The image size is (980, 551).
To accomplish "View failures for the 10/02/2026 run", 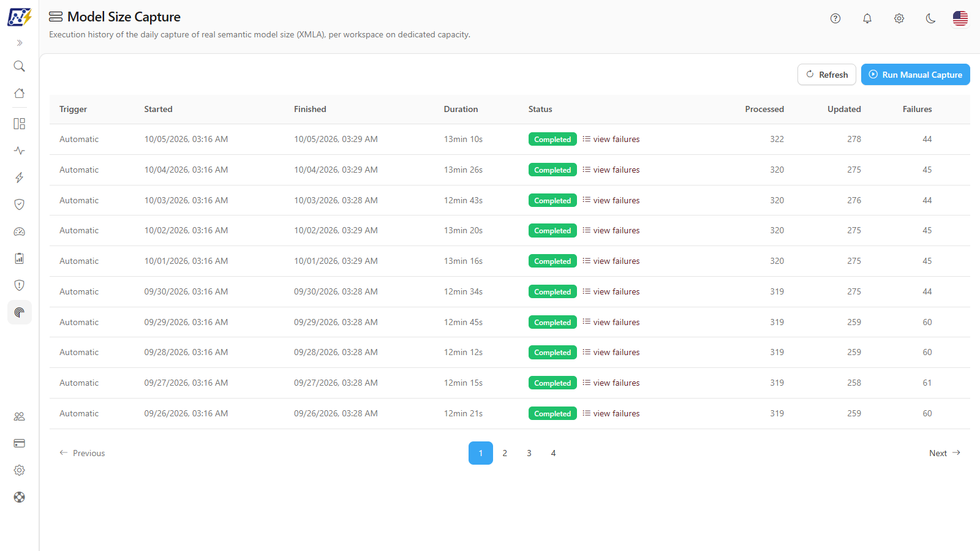I will pos(611,230).
